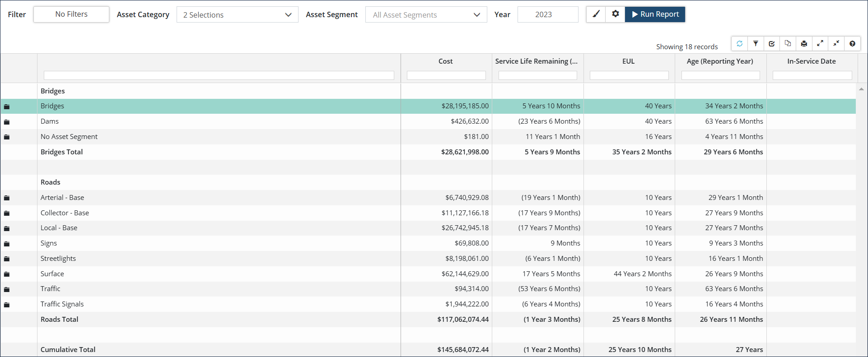The image size is (868, 357).
Task: Click the Cost column filter box
Action: (x=446, y=75)
